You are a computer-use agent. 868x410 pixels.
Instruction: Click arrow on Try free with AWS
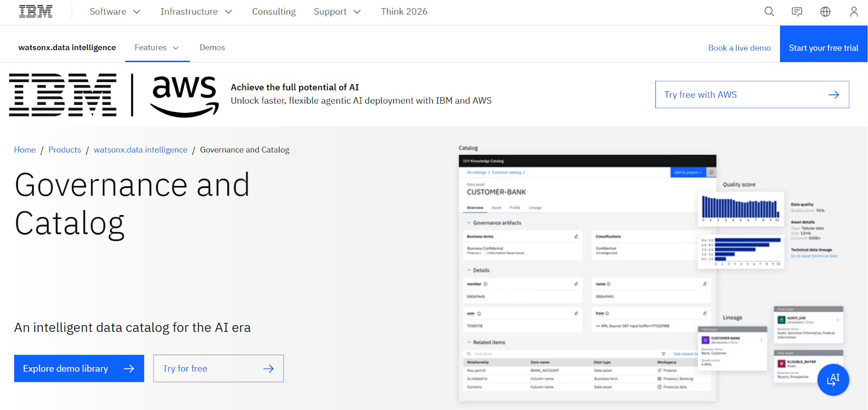pos(834,94)
